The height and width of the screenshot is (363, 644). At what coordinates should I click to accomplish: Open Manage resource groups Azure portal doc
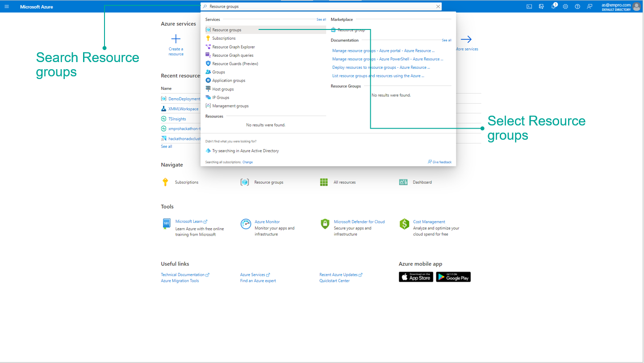tap(383, 51)
